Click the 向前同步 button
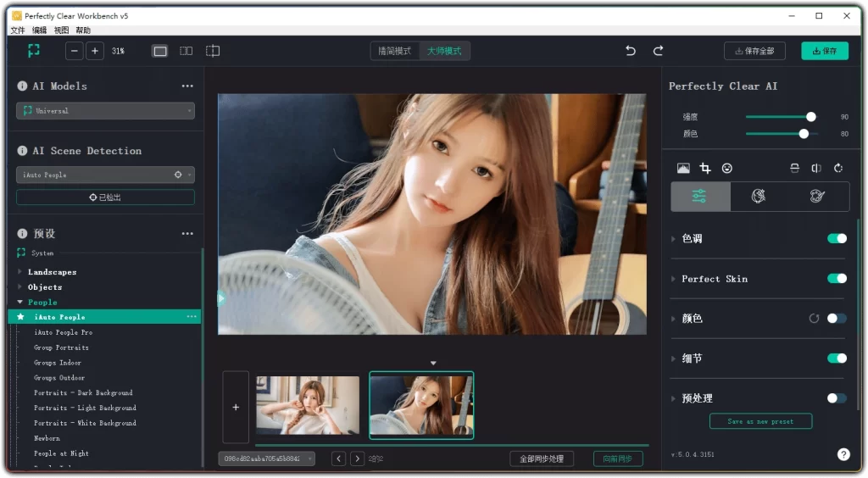 (618, 459)
